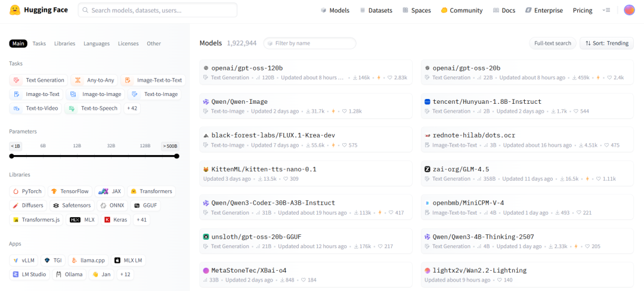644x291 pixels.
Task: Click the MetaStoneTec purple avatar icon
Action: click(206, 271)
